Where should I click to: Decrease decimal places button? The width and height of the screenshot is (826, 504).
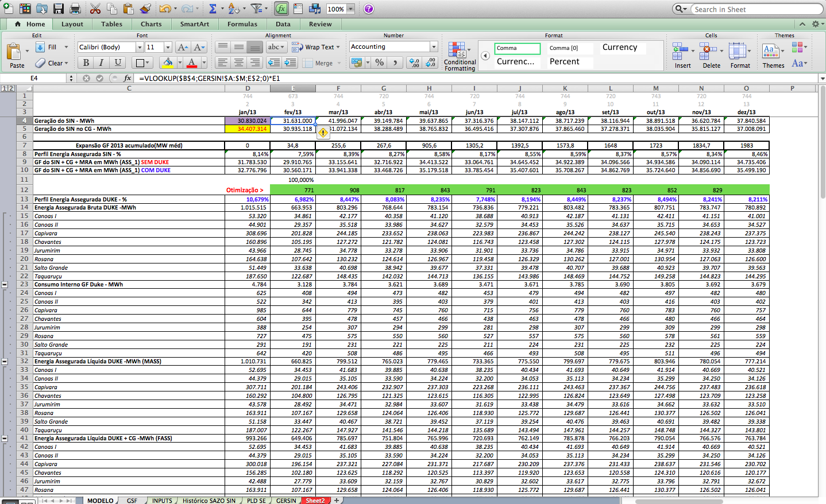431,63
